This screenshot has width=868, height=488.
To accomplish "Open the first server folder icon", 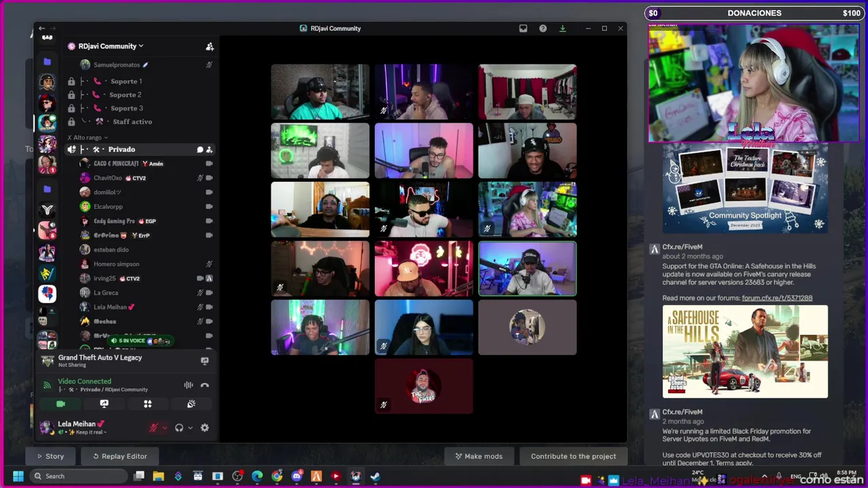I will (47, 62).
